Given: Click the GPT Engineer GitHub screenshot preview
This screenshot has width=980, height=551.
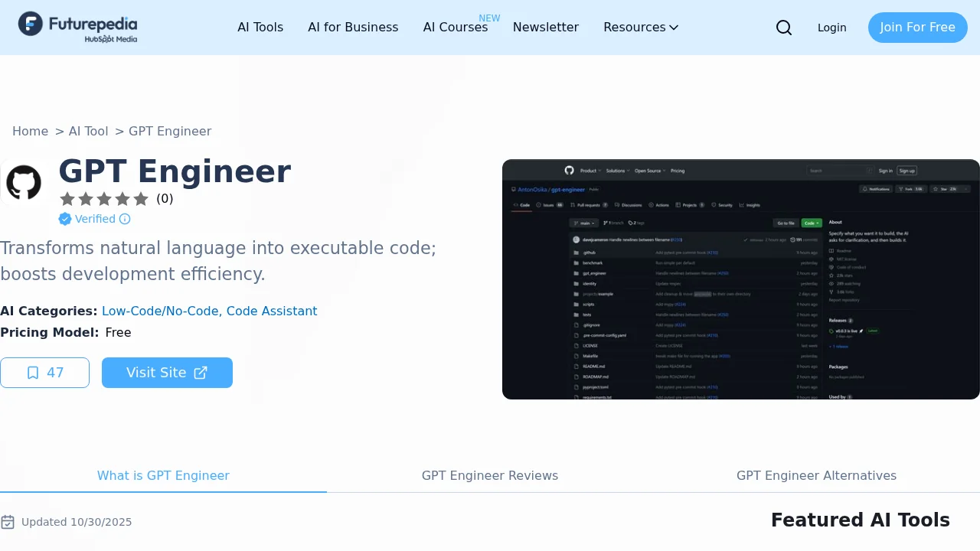Looking at the screenshot, I should (x=740, y=279).
